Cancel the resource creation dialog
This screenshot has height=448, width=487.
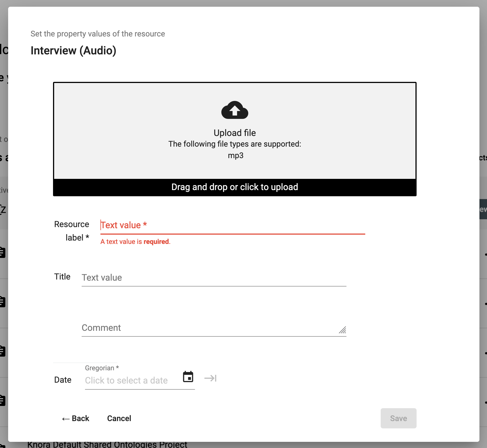119,419
